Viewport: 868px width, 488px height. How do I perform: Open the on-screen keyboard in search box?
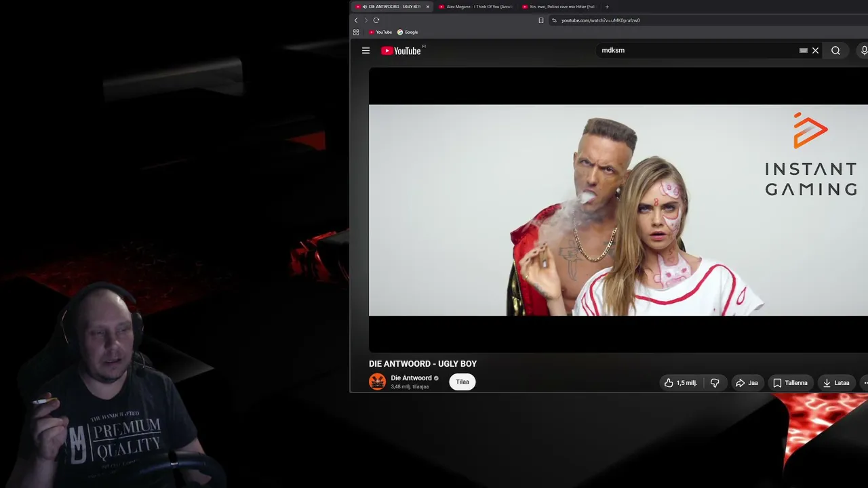803,50
